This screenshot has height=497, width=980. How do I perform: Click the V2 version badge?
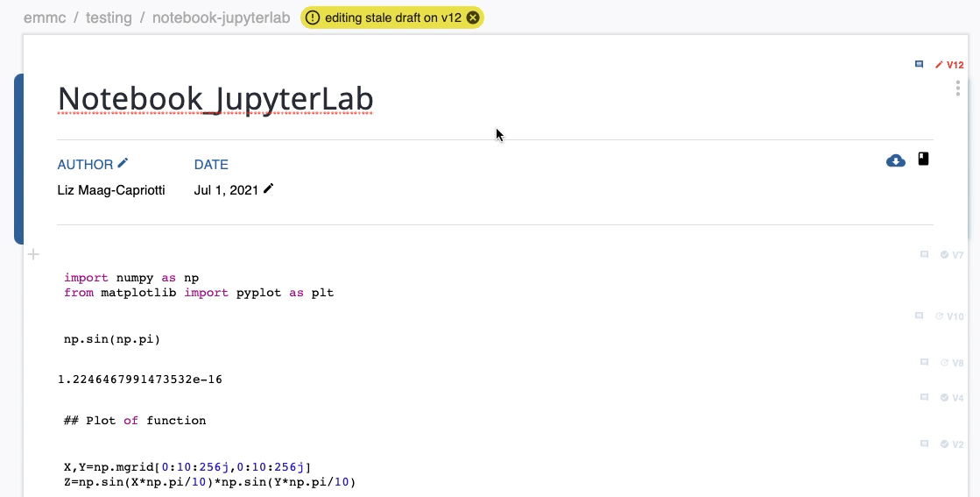coord(952,444)
